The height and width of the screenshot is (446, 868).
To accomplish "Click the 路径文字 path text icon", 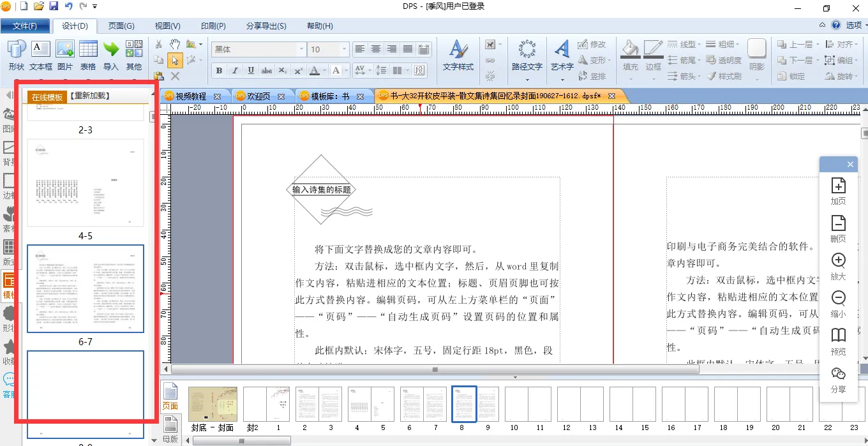I will [527, 55].
